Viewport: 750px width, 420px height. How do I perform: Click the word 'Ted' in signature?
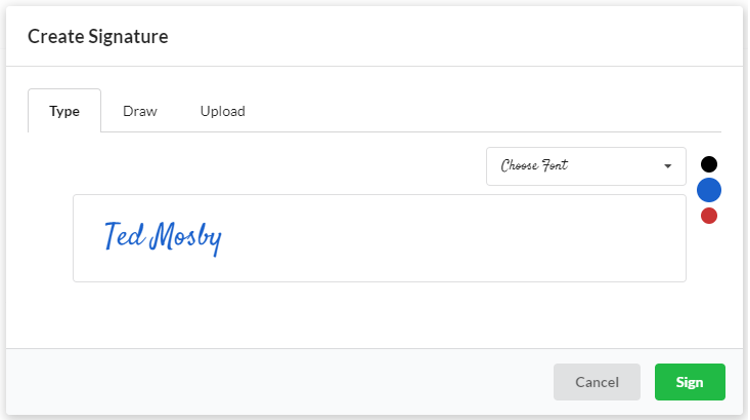tap(123, 236)
